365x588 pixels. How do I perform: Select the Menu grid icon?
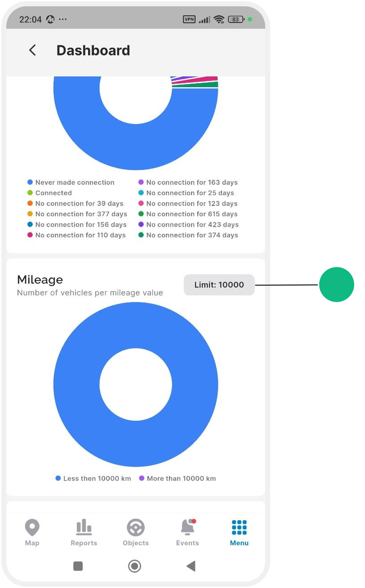pos(239,533)
